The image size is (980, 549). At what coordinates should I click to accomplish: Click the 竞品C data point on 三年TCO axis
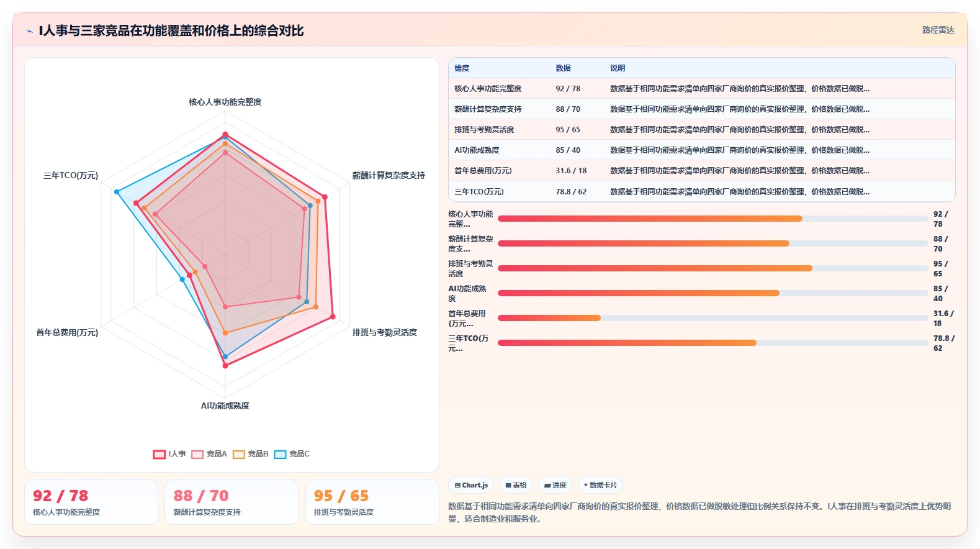[x=117, y=192]
